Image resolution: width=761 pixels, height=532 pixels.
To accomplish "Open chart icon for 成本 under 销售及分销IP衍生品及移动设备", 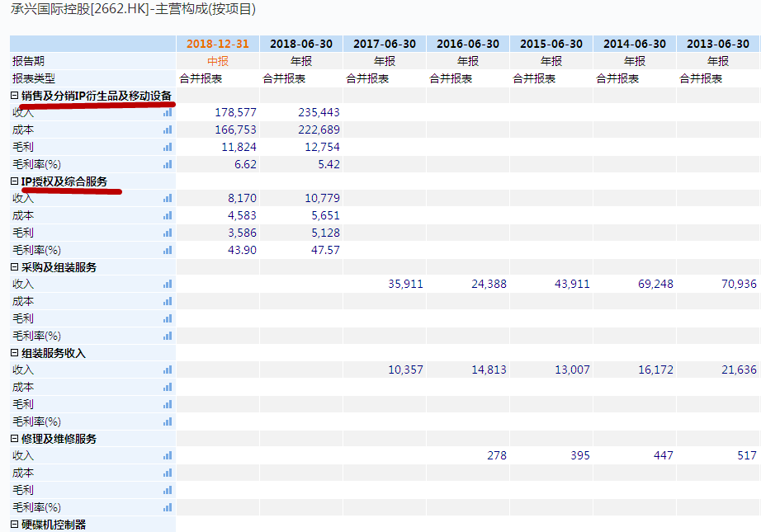I will 168,130.
